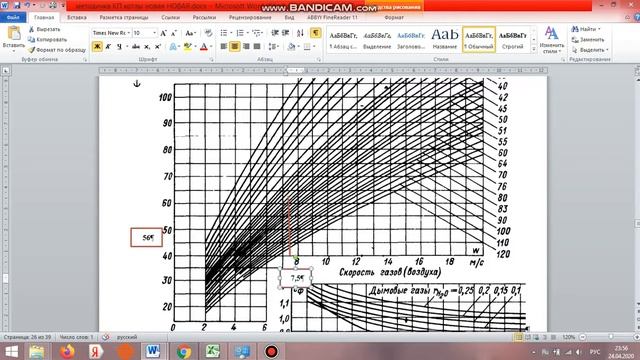The image size is (640, 360).
Task: Open Find (Найти) dropdown
Action: point(599,29)
